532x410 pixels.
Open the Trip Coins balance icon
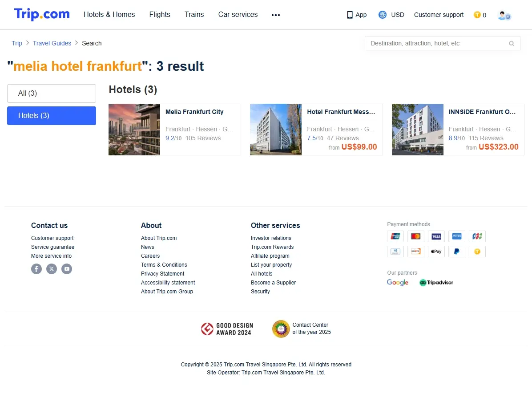(477, 15)
